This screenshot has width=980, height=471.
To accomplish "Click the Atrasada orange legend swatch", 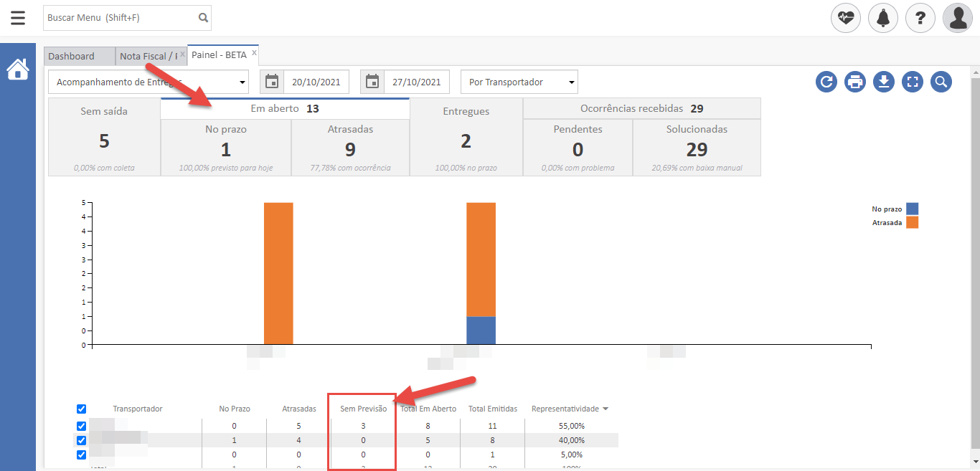I will 912,222.
